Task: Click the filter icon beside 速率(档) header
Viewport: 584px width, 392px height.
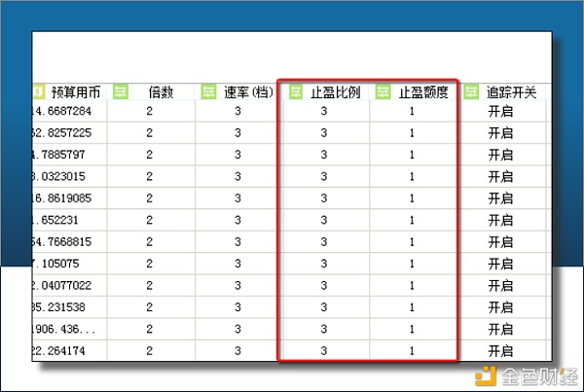Action: 208,91
